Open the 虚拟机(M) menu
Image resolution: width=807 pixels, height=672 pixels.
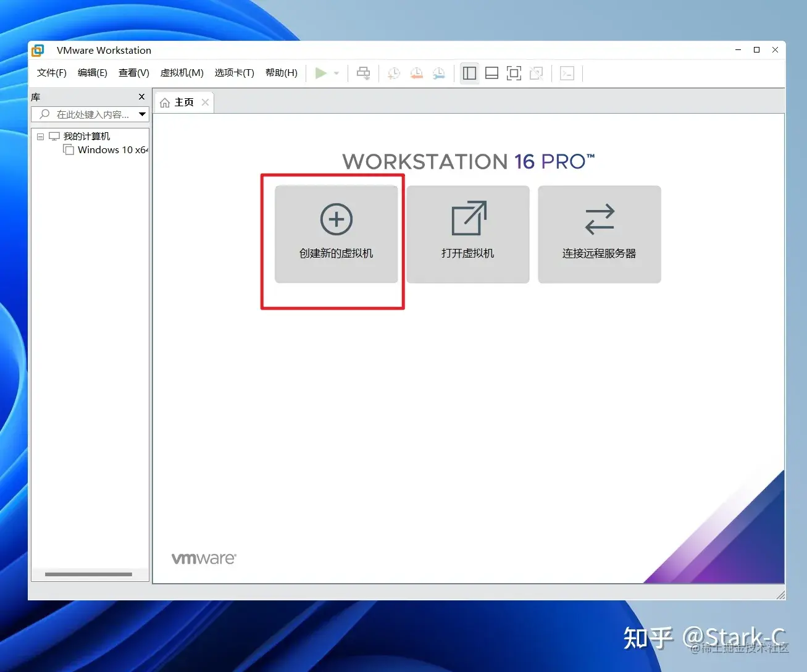click(x=182, y=73)
